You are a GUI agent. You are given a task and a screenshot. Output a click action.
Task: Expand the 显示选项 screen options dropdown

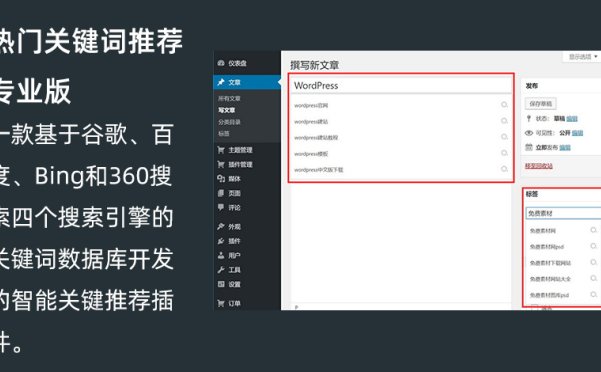pos(583,57)
